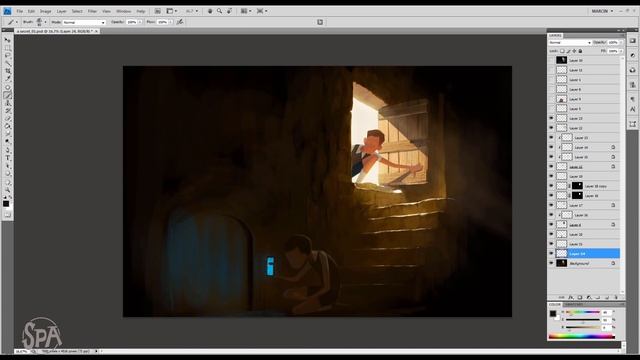Enable airbrush mode in options bar
Viewport: 640px width, 360px height.
coord(180,22)
